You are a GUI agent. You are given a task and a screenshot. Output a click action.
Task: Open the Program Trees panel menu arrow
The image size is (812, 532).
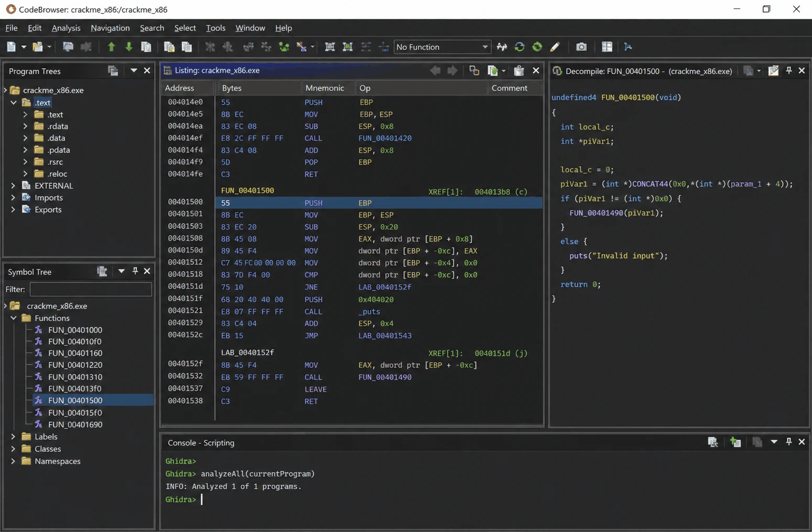[x=134, y=70]
